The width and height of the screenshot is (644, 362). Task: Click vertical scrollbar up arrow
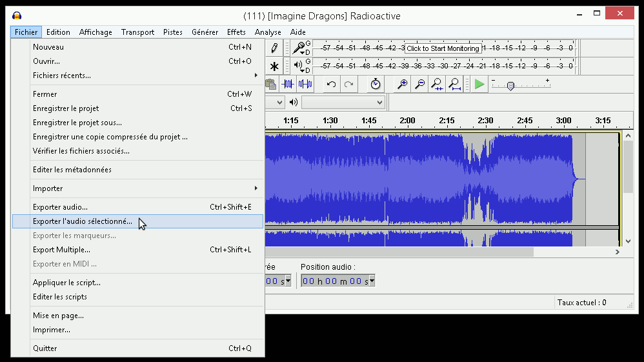click(628, 136)
